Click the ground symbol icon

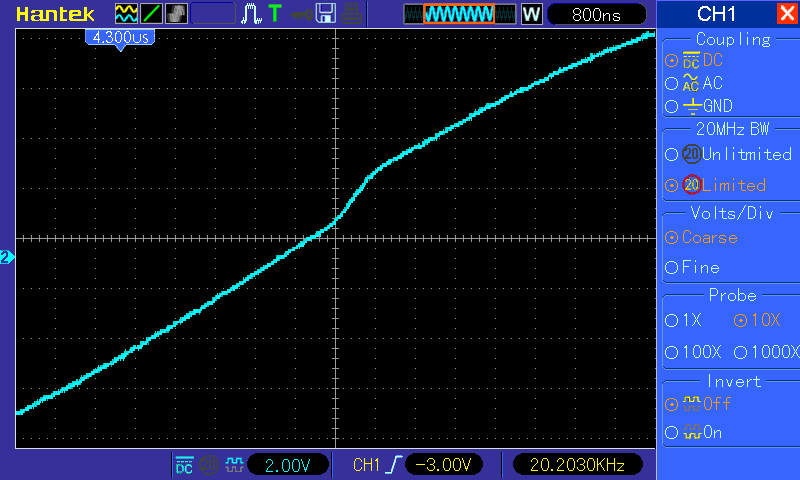pyautogui.click(x=692, y=106)
